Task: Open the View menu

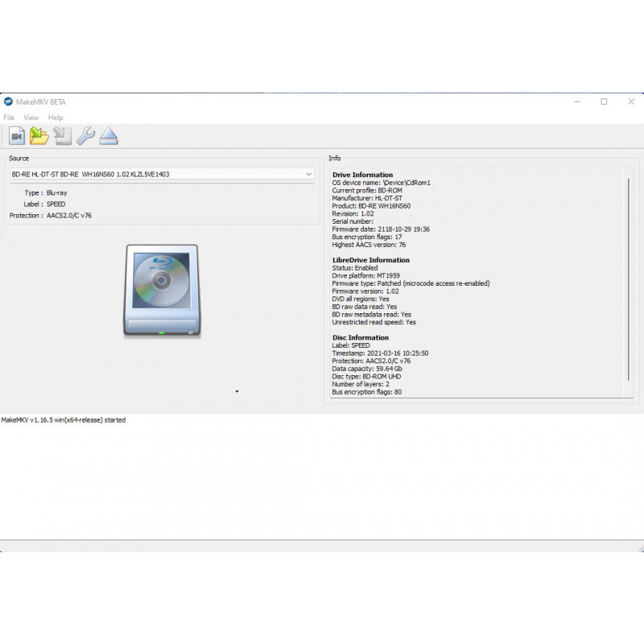Action: click(x=31, y=118)
